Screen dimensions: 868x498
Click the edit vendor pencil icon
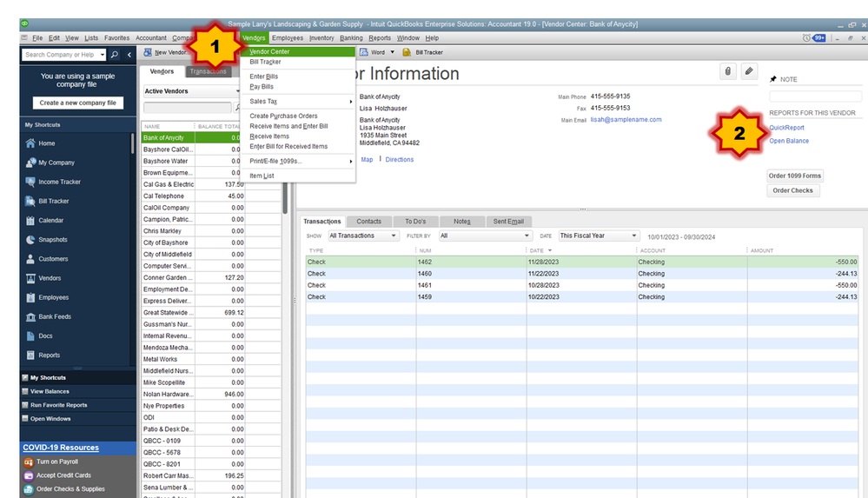[749, 71]
